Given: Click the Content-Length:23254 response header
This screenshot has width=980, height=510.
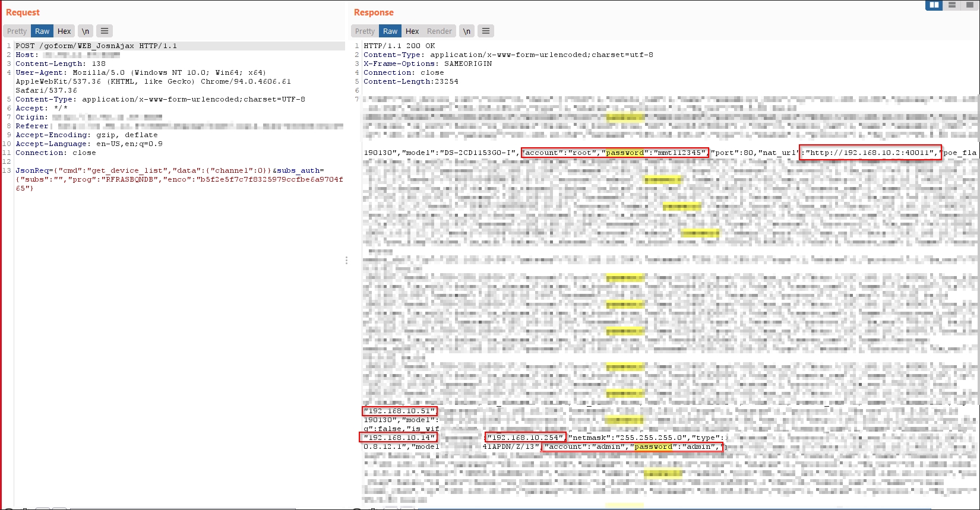Looking at the screenshot, I should click(x=411, y=81).
